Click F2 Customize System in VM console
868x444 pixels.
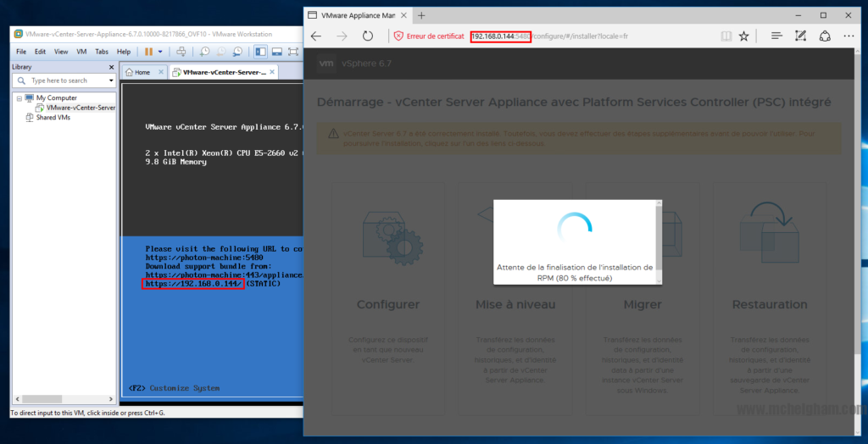174,388
